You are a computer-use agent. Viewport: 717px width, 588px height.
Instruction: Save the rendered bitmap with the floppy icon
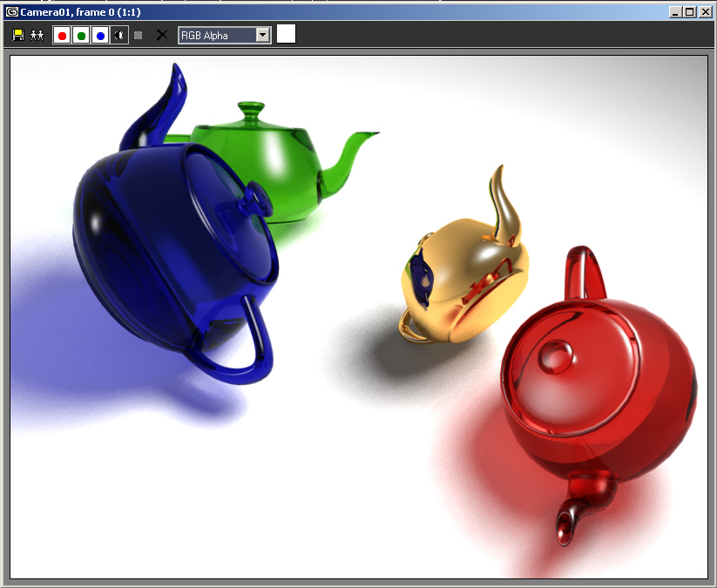[x=17, y=35]
